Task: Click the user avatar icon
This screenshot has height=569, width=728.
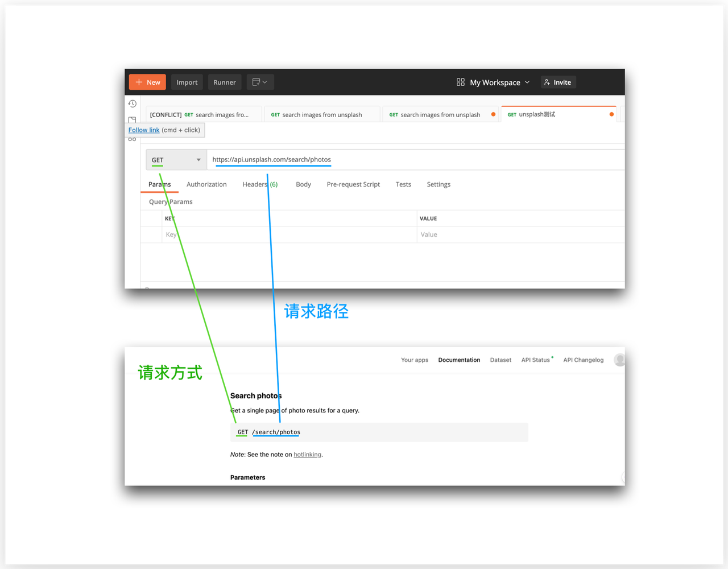Action: tap(619, 360)
